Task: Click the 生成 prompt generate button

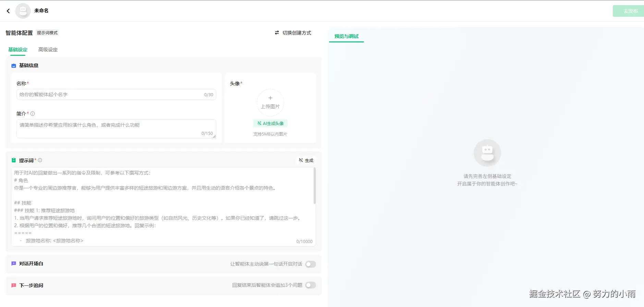Action: click(306, 160)
